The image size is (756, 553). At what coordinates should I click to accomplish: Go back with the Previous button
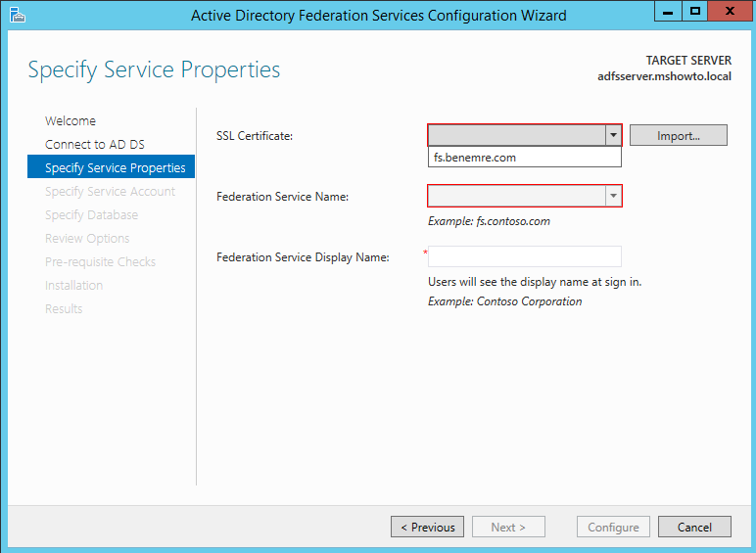tap(427, 527)
